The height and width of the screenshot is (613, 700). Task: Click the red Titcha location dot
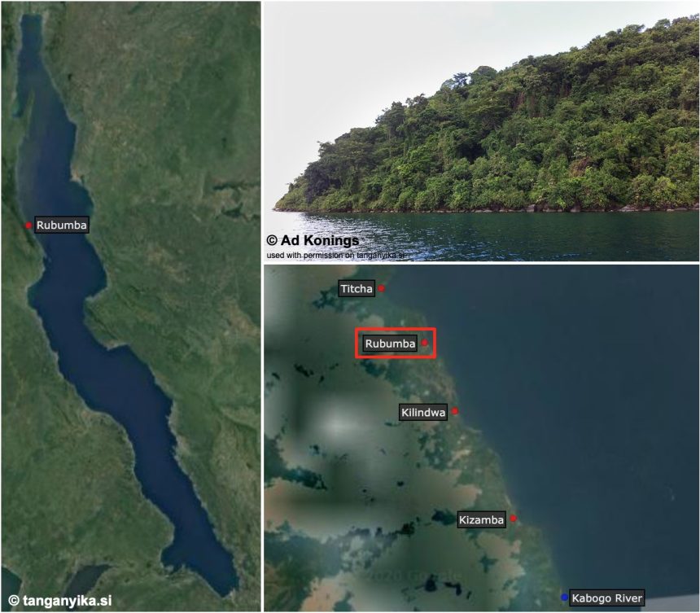[381, 288]
